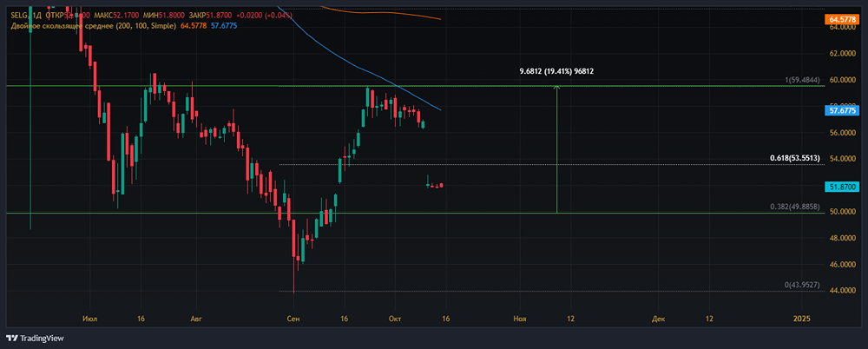Click the Fibonacci 1(59.4844) level label
This screenshot has height=349, width=868.
(803, 81)
